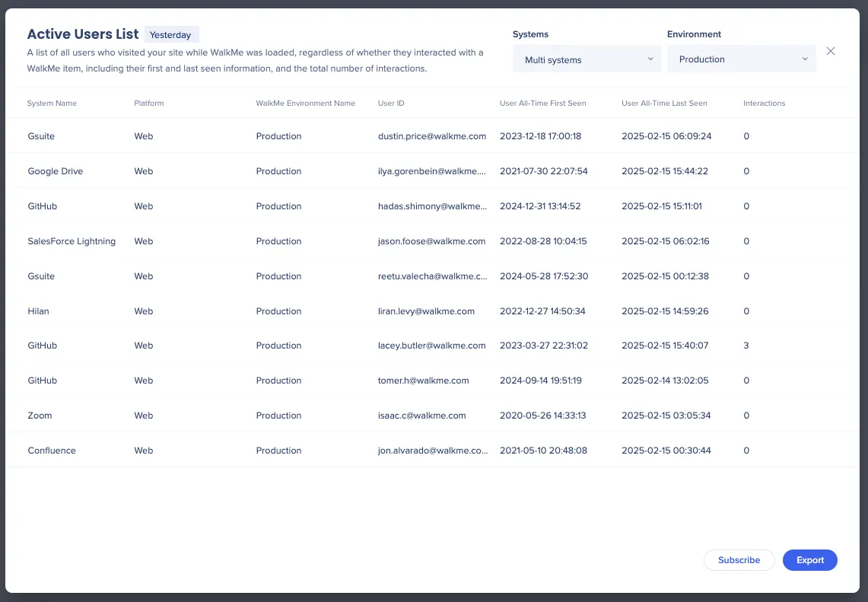The height and width of the screenshot is (602, 868).
Task: Click the Yesterday date badge
Action: pyautogui.click(x=170, y=35)
